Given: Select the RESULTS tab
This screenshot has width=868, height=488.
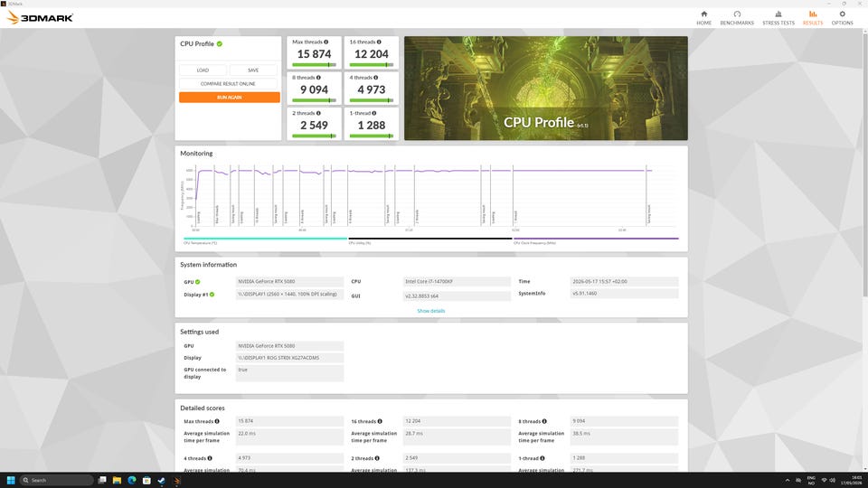Looking at the screenshot, I should click(813, 18).
